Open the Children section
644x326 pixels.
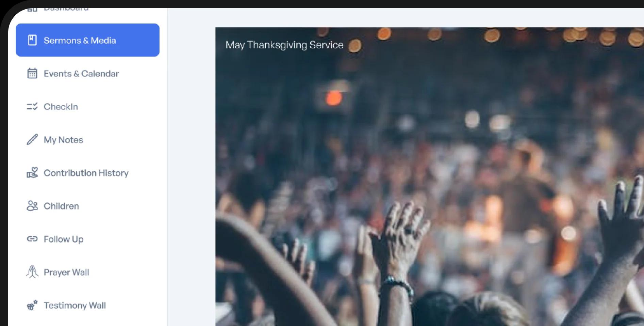click(x=87, y=206)
